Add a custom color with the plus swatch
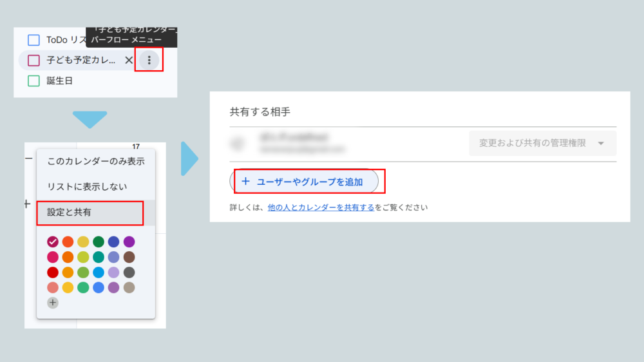644x362 pixels. 53,302
